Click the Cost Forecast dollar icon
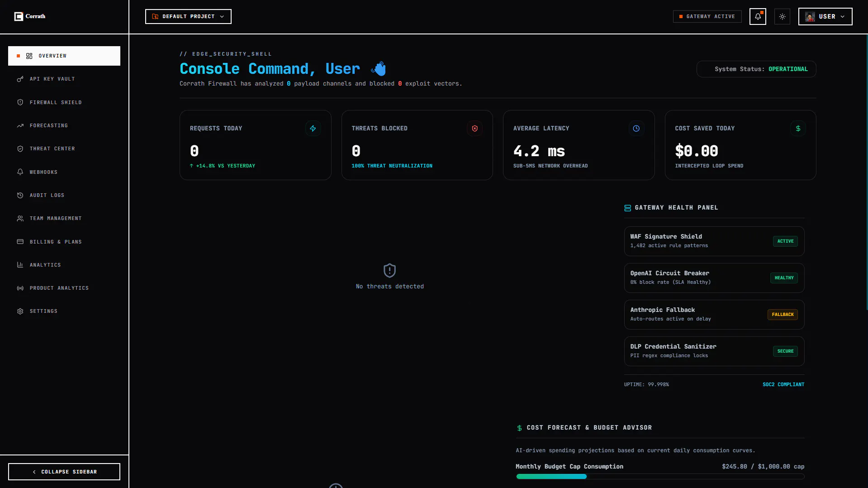This screenshot has width=868, height=488. 519,428
